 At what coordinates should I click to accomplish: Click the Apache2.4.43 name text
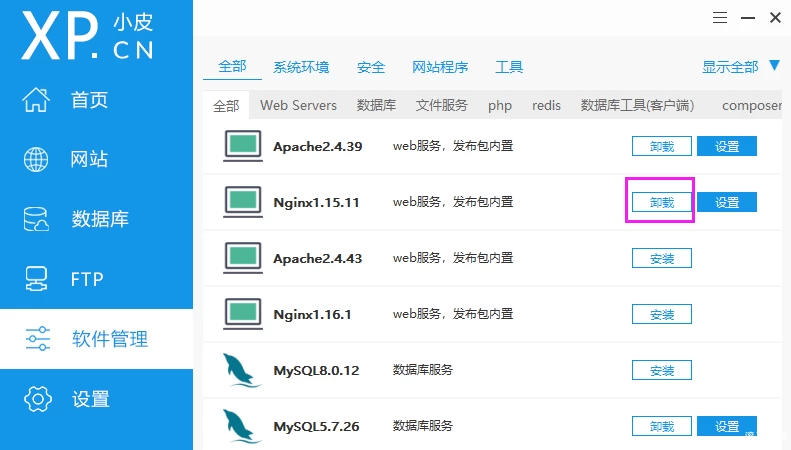318,259
